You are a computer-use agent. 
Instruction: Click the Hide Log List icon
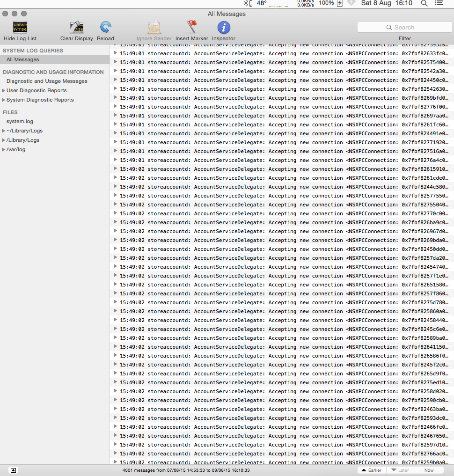point(20,27)
